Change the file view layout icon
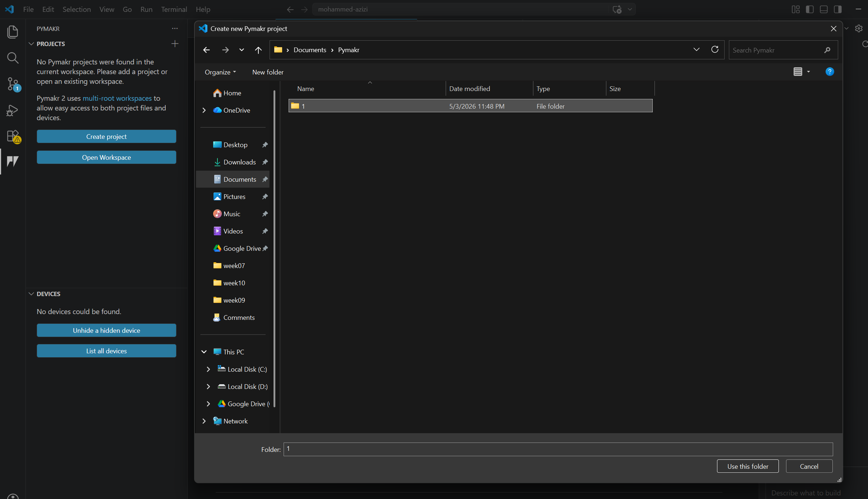 798,72
